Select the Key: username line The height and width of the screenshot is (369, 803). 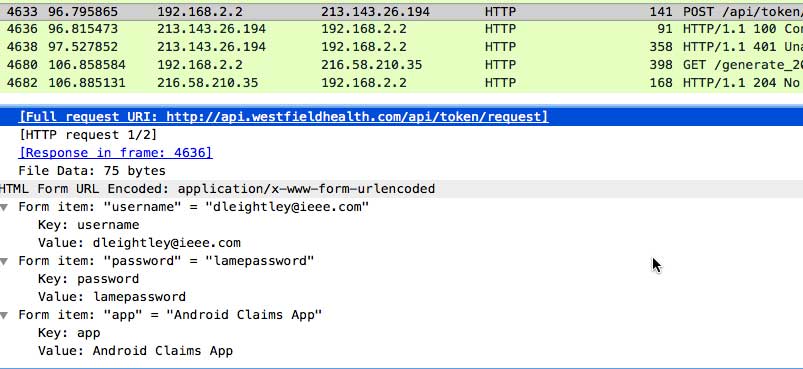tap(89, 225)
